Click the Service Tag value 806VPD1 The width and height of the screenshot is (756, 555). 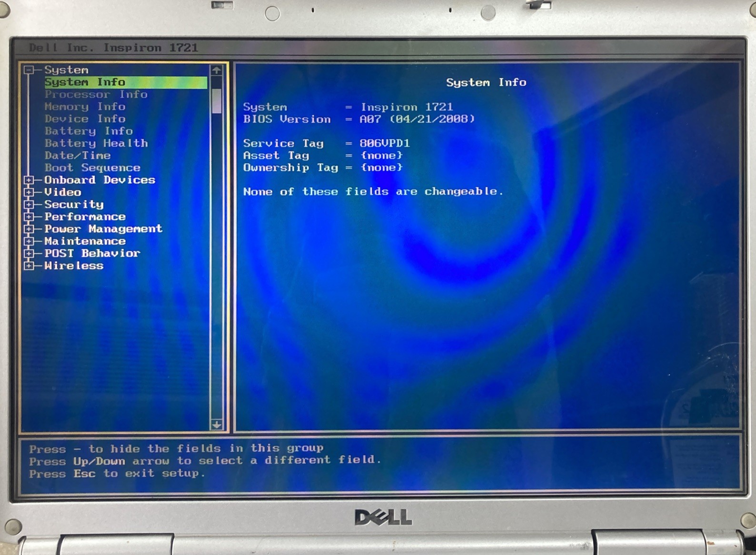(x=385, y=143)
